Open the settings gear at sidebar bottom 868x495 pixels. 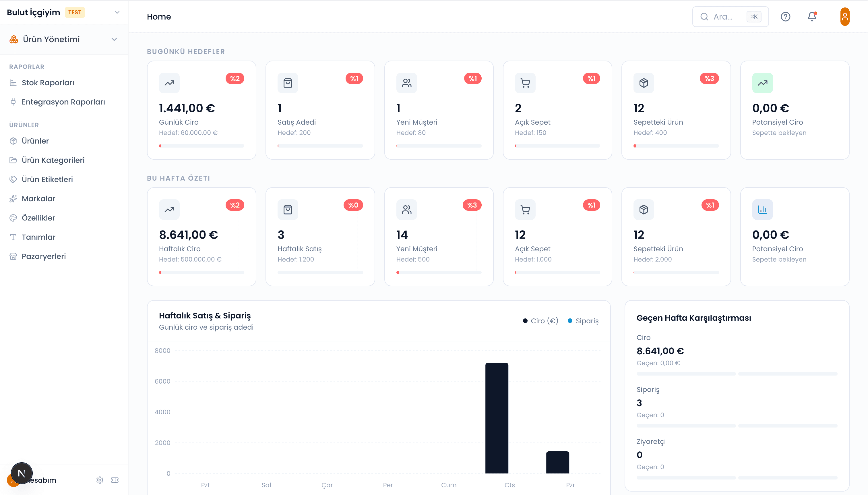(x=100, y=480)
